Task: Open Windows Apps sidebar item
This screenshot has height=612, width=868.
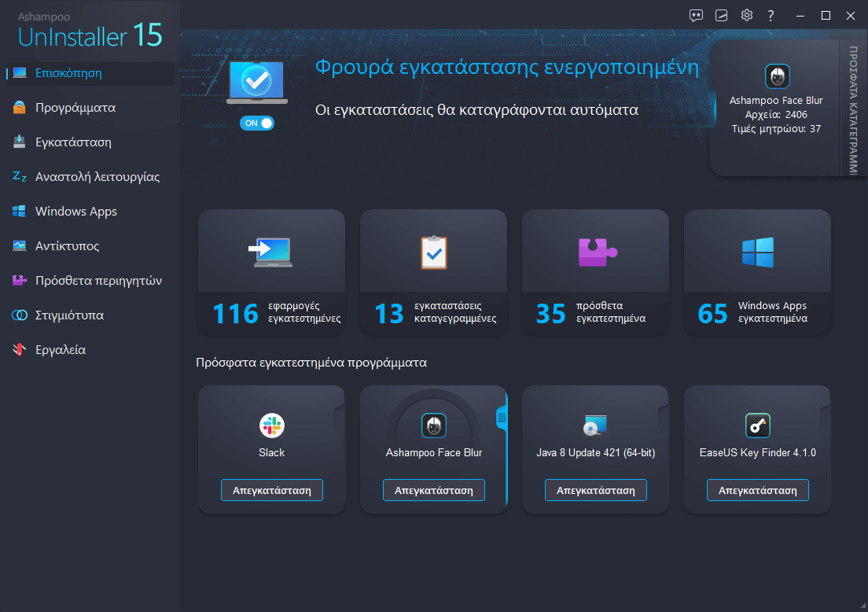Action: point(75,211)
